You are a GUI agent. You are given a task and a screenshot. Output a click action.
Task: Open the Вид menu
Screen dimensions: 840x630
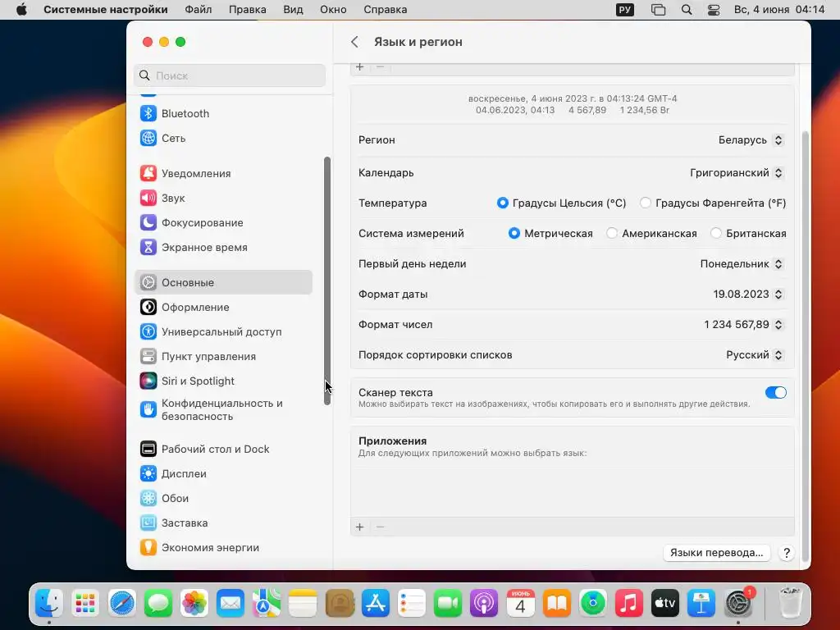pyautogui.click(x=293, y=10)
